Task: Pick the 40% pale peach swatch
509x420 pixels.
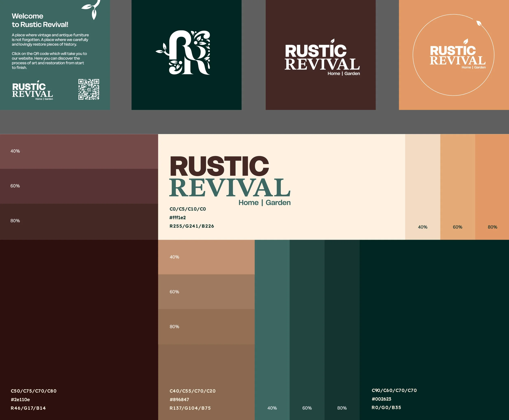Action: point(423,187)
